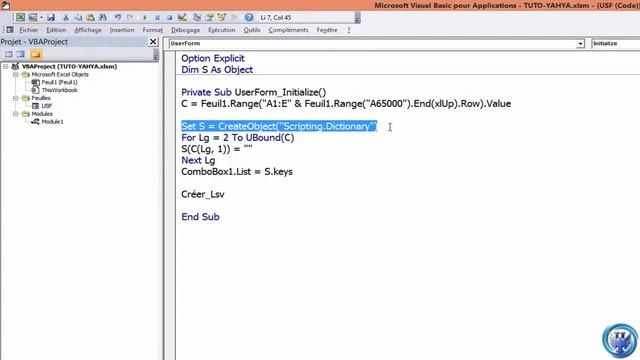Collapse Modules folder node
This screenshot has width=640, height=360.
[16, 114]
